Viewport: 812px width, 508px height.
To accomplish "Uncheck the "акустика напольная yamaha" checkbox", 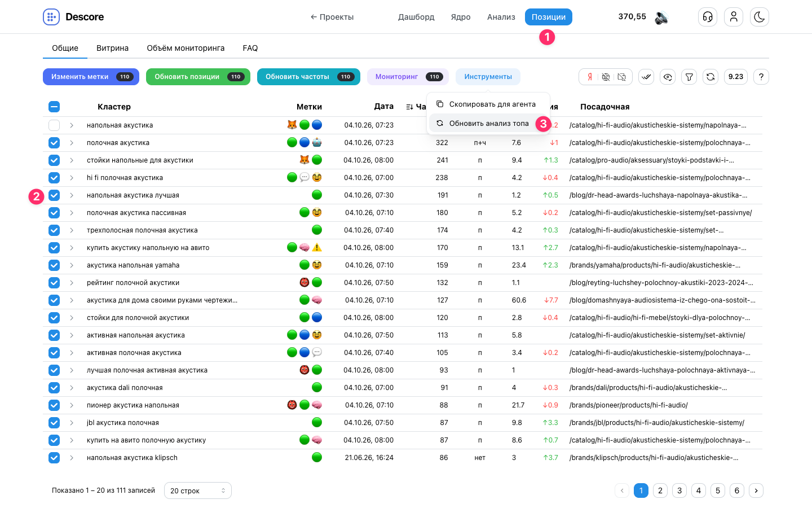I will pos(54,265).
